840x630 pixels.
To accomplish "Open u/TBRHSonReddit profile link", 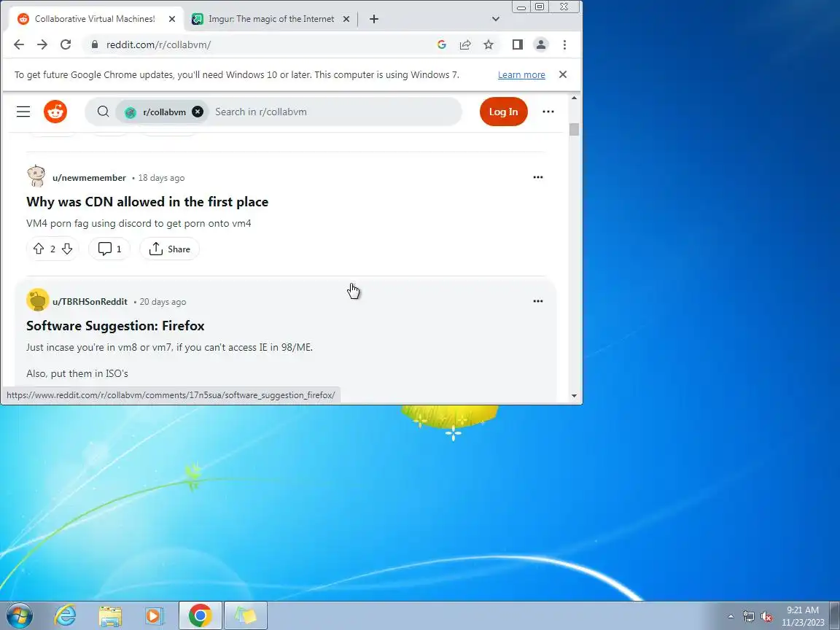I will pos(90,302).
